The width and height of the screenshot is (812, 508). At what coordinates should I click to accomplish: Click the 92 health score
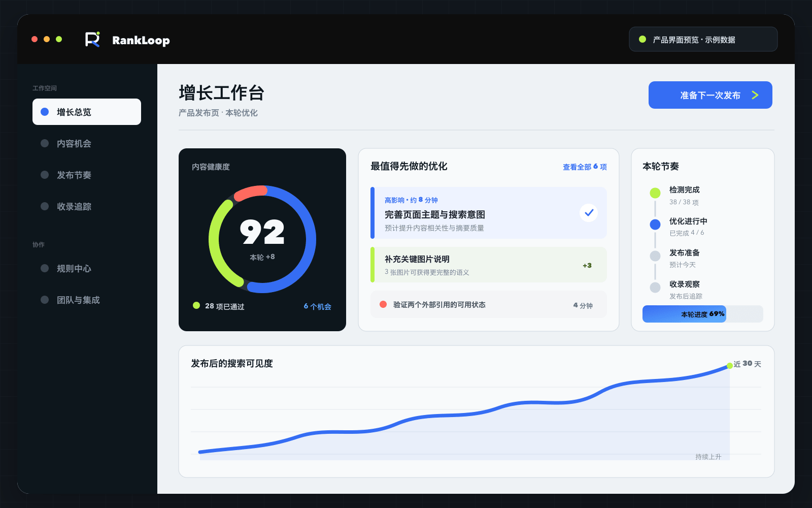[262, 232]
